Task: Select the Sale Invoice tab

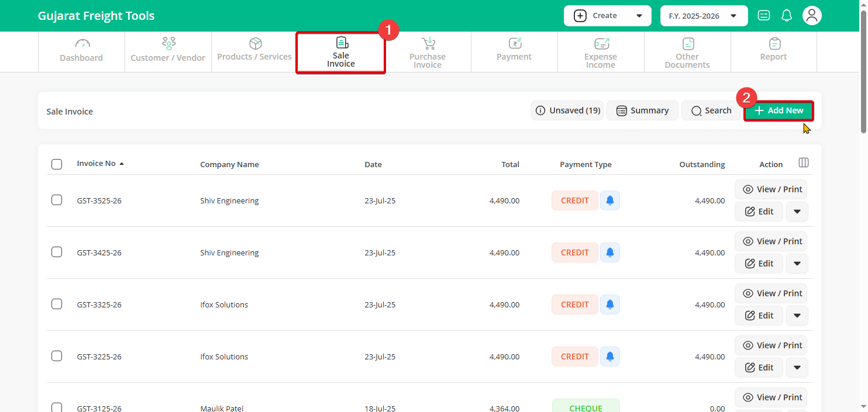Action: (x=341, y=52)
